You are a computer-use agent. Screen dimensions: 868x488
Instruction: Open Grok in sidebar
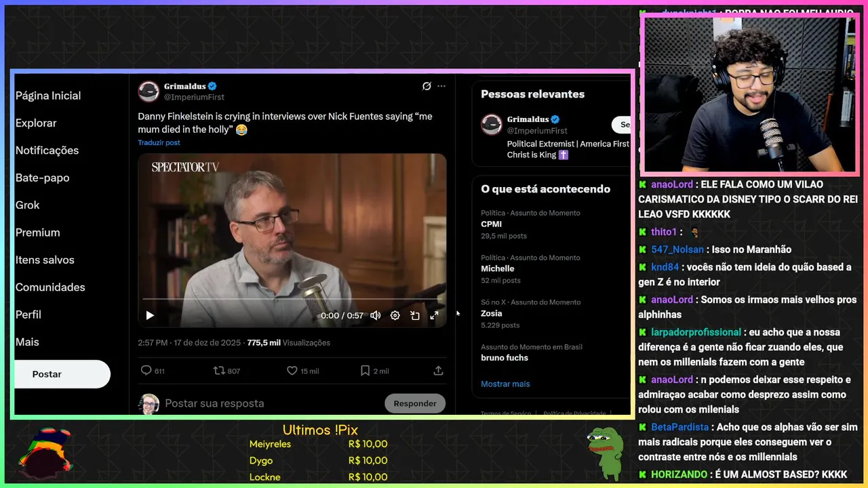[x=28, y=205]
